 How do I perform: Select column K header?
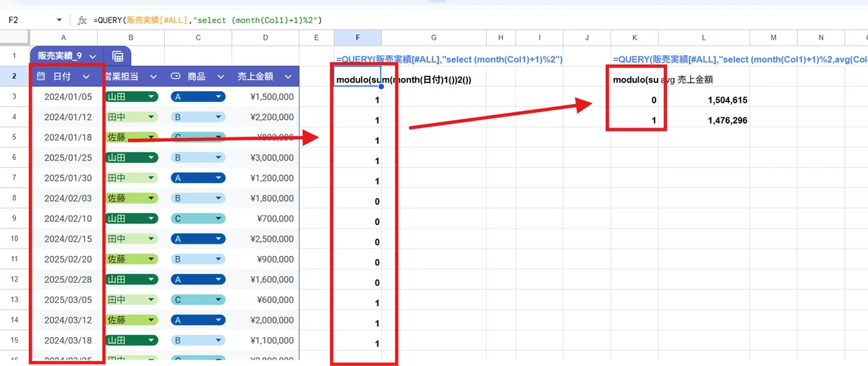click(634, 38)
